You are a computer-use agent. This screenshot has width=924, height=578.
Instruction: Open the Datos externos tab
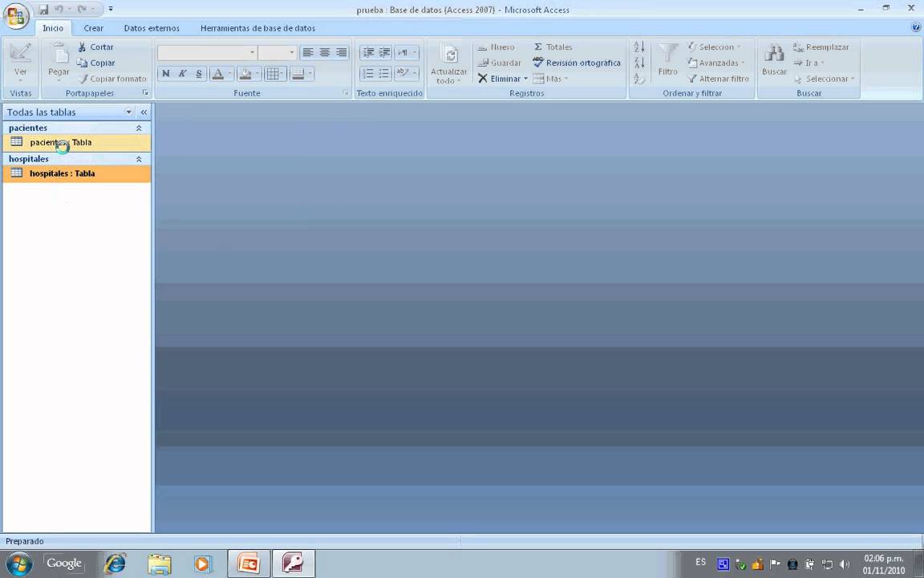(x=152, y=28)
